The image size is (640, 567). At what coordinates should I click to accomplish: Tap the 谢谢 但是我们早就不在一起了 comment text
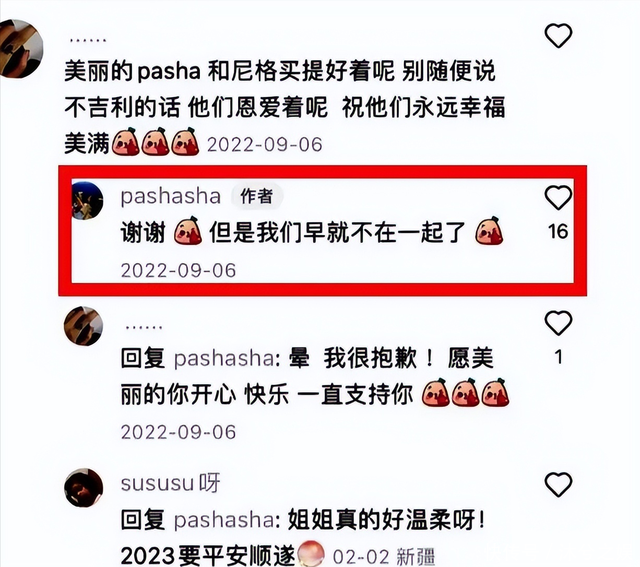312,233
